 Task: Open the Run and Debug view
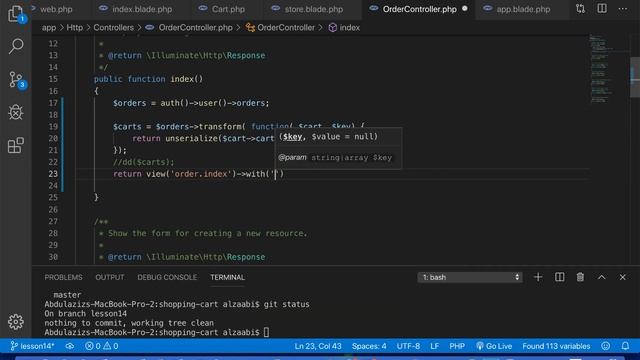click(x=16, y=112)
